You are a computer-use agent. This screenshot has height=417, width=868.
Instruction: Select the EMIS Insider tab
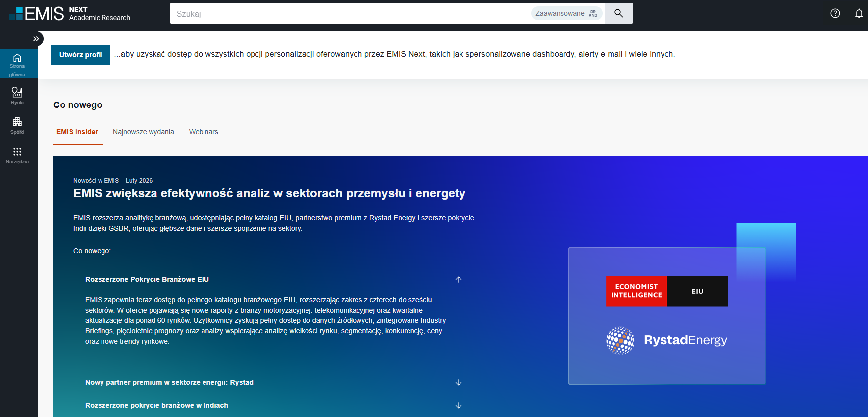coord(77,132)
